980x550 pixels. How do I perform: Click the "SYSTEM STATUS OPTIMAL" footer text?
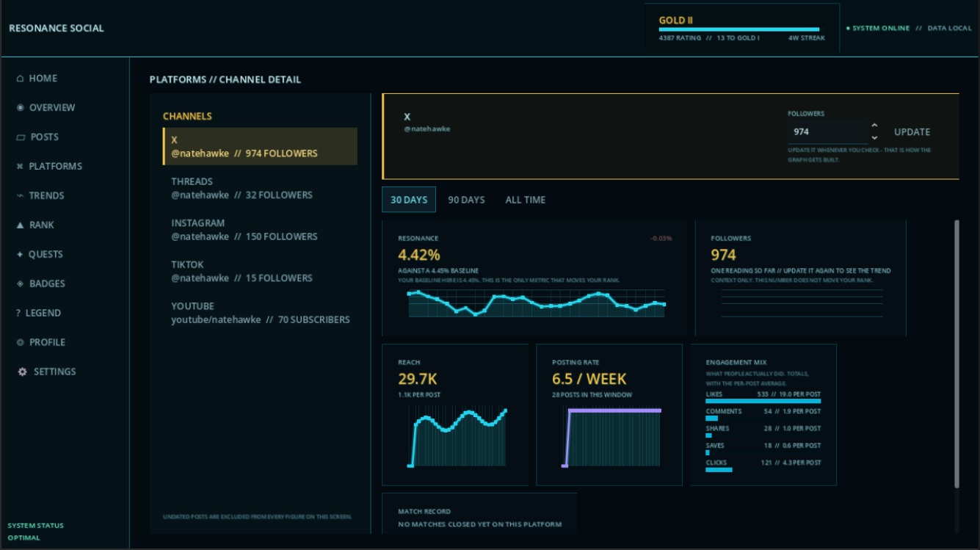(35, 532)
